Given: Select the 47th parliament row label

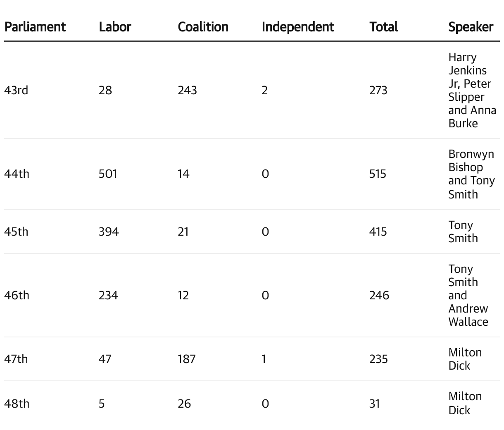Looking at the screenshot, I should [16, 358].
